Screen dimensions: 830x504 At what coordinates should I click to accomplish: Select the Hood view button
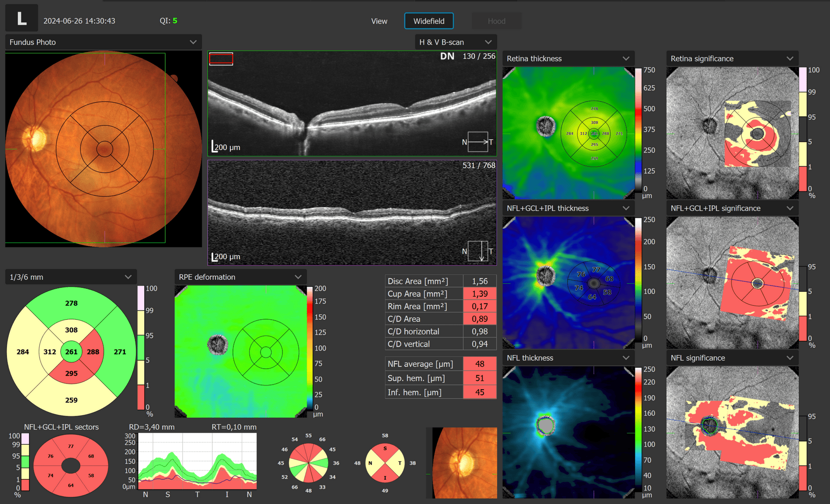coord(496,21)
